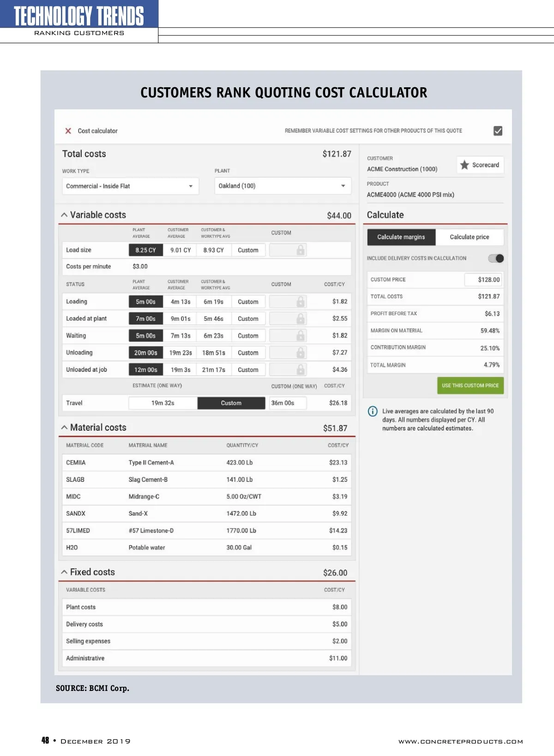Screen dimensions: 554x756
Task: Uncheck remember variable cost settings checkbox
Action: 498,131
